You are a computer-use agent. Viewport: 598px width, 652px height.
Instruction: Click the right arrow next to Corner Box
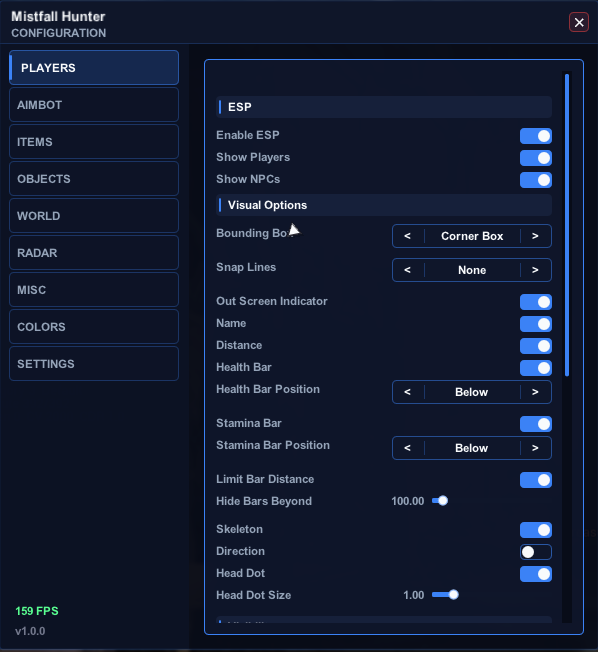536,236
